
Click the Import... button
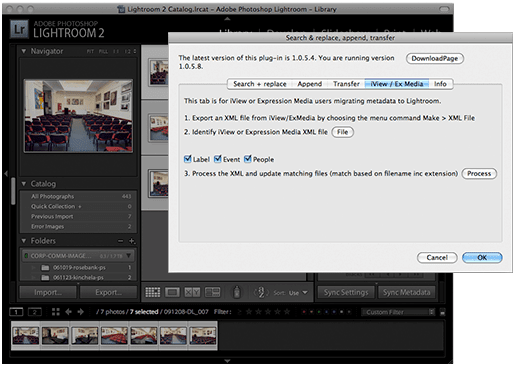[x=48, y=292]
